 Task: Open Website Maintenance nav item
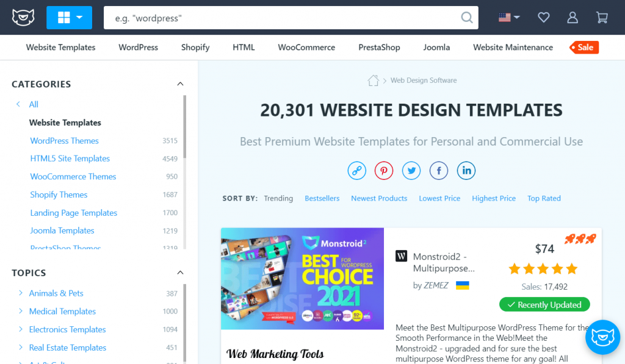click(513, 48)
